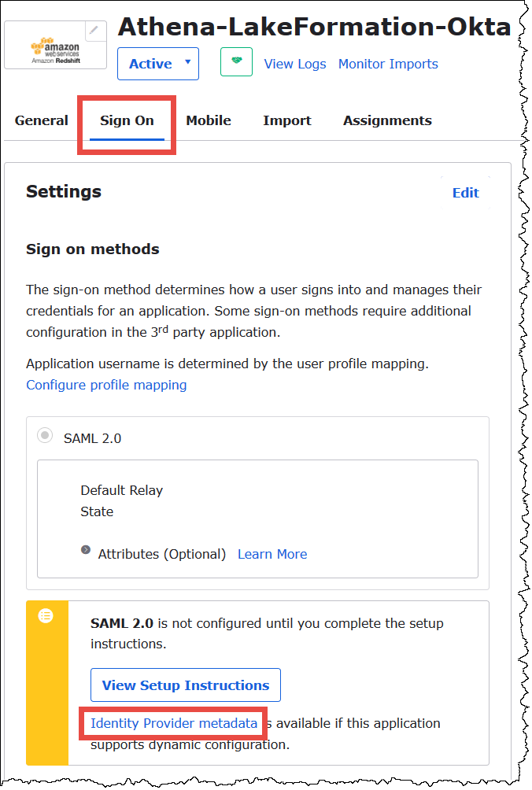Select the Sign On tab

[x=127, y=120]
